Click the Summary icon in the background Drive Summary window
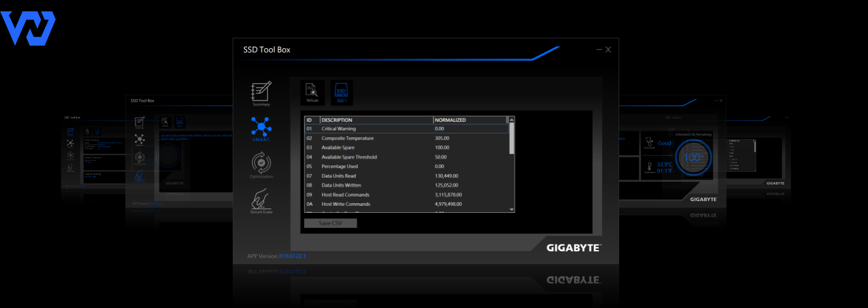 tap(71, 132)
